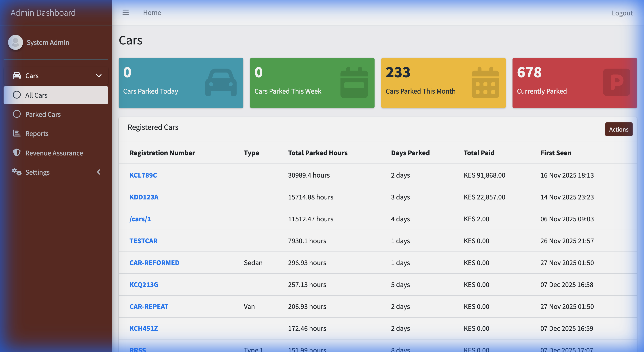The width and height of the screenshot is (644, 352).
Task: Click car icon on Cars Parked Today card
Action: point(221,82)
